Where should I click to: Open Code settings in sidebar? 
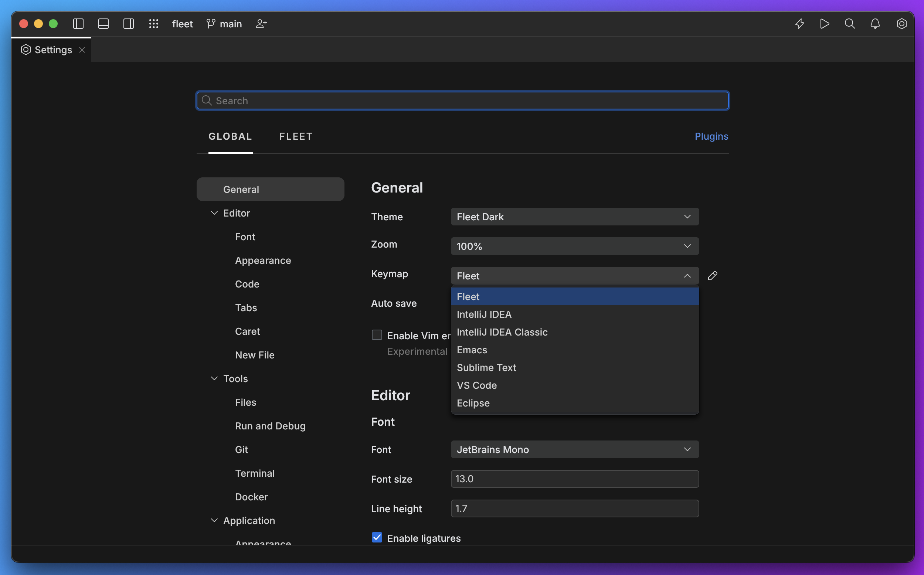[247, 284]
